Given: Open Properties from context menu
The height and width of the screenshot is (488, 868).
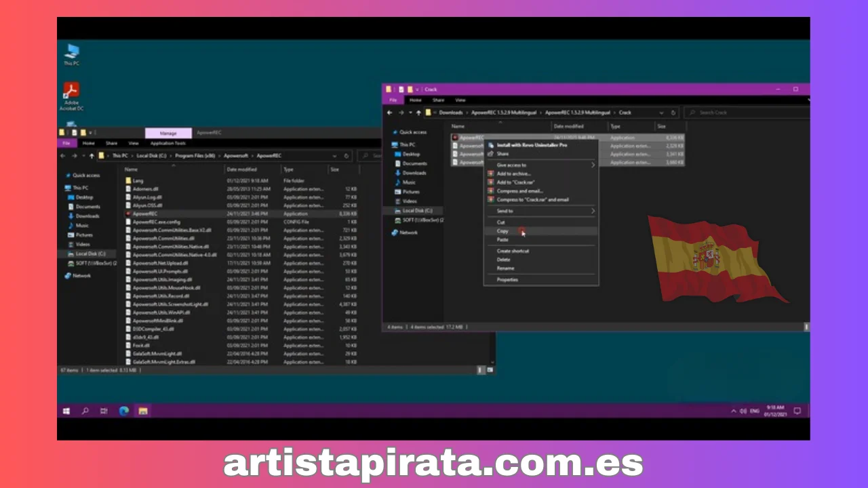Looking at the screenshot, I should (541, 279).
